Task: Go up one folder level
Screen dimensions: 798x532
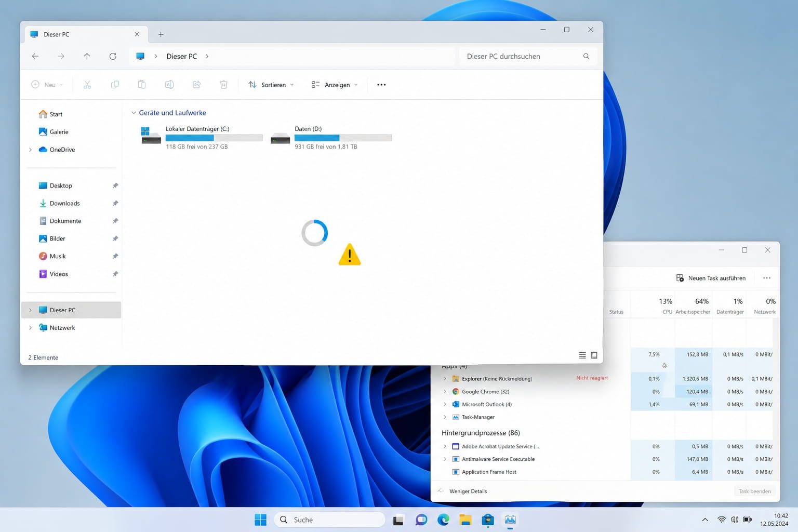Action: [87, 56]
